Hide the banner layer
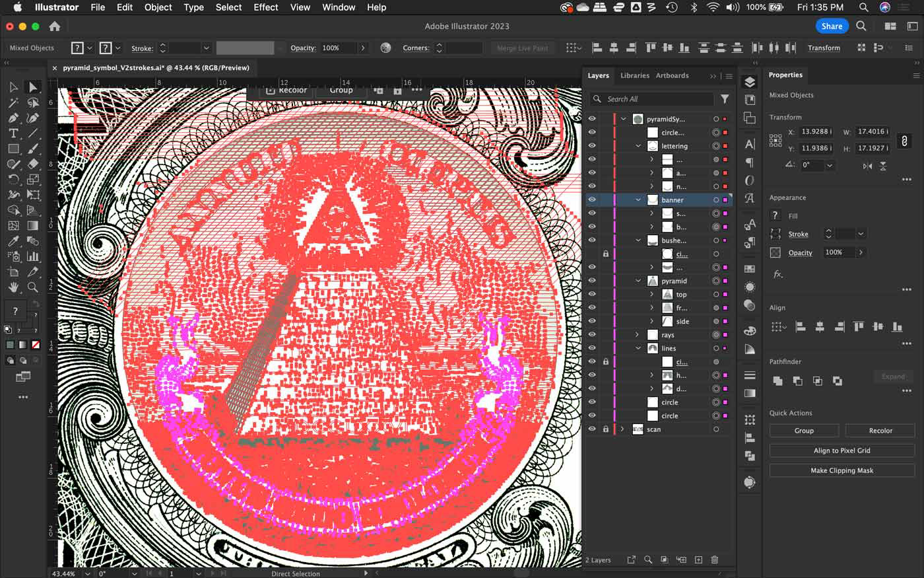Screen dimensions: 924x578 pyautogui.click(x=592, y=199)
